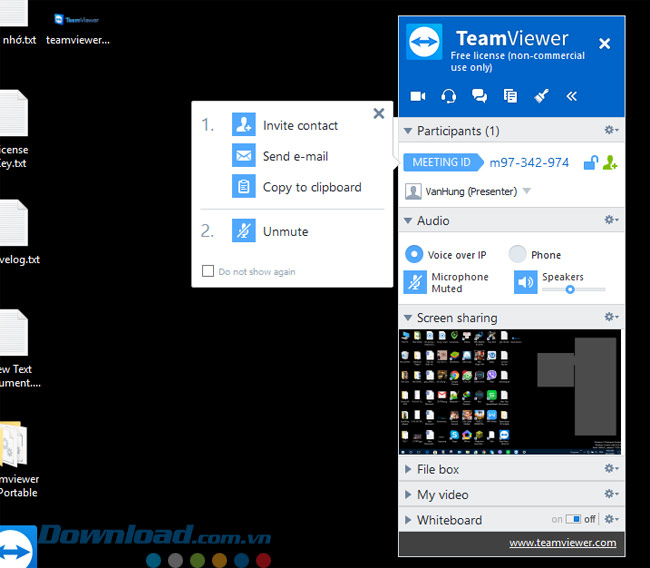The image size is (650, 568).
Task: Click the Send e-mail envelope icon
Action: (x=243, y=155)
